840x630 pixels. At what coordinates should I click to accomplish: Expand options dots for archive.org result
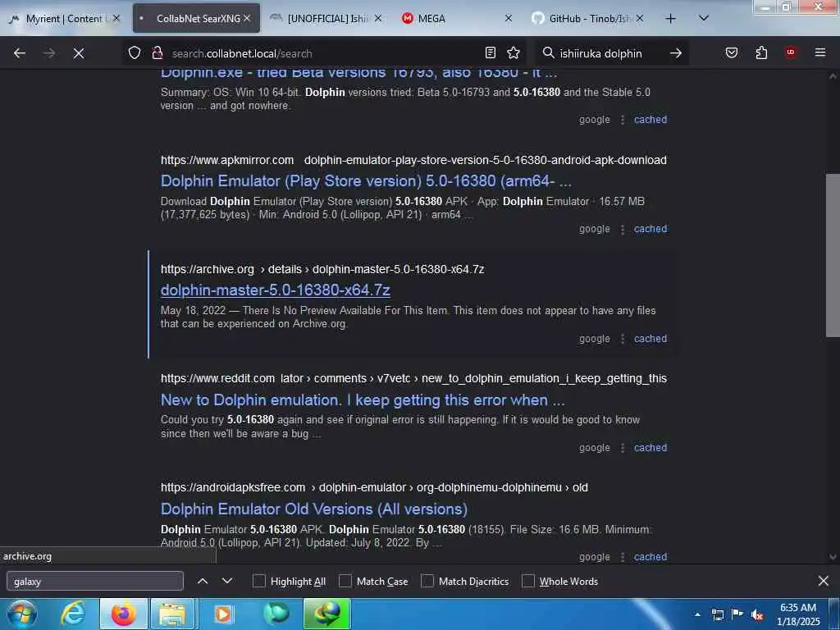(623, 339)
